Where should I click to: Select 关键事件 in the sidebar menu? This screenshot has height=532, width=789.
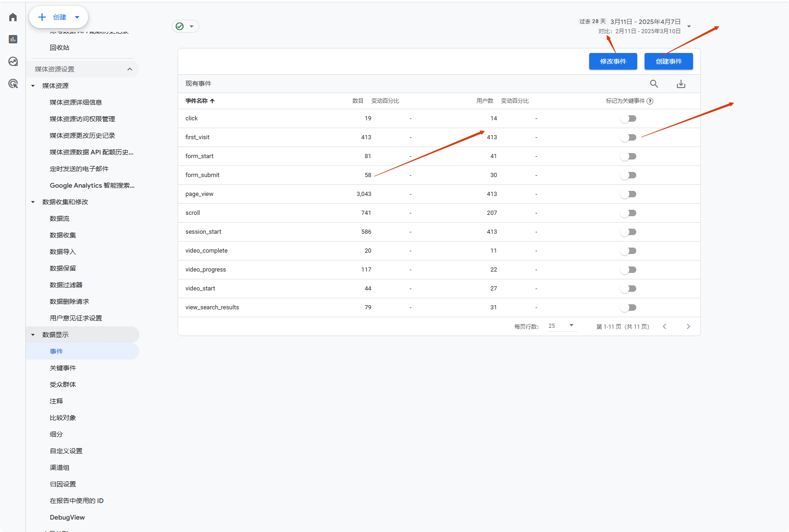click(x=63, y=367)
